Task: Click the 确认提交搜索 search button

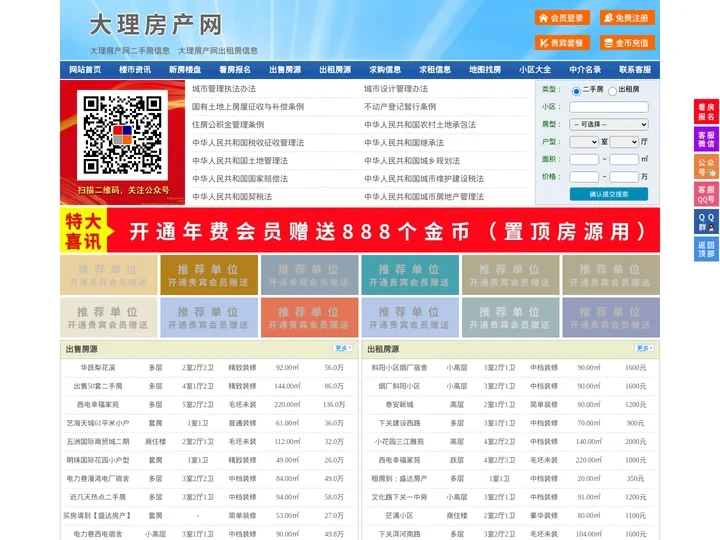Action: point(609,194)
